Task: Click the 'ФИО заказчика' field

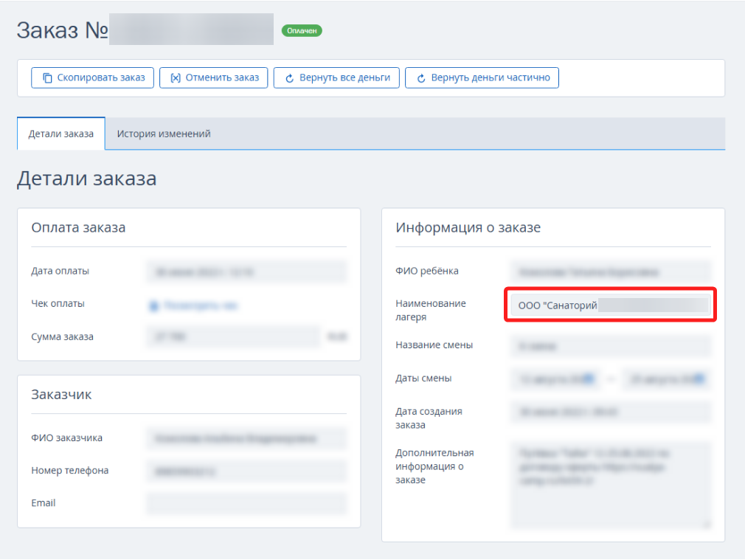Action: (246, 438)
